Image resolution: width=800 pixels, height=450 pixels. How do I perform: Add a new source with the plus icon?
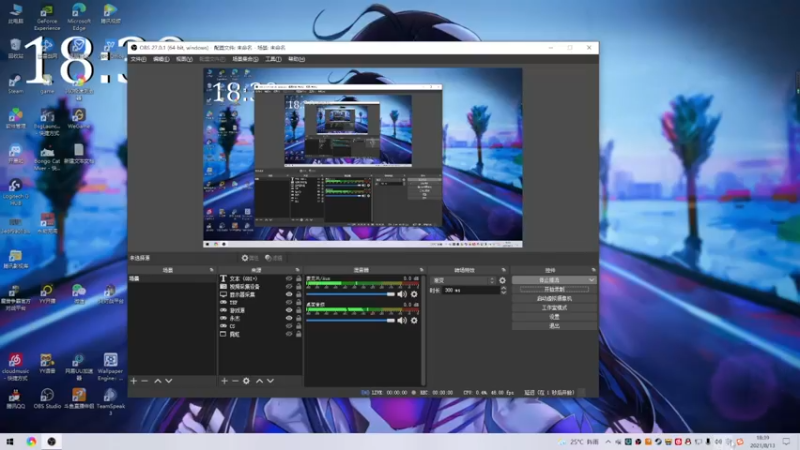[224, 381]
